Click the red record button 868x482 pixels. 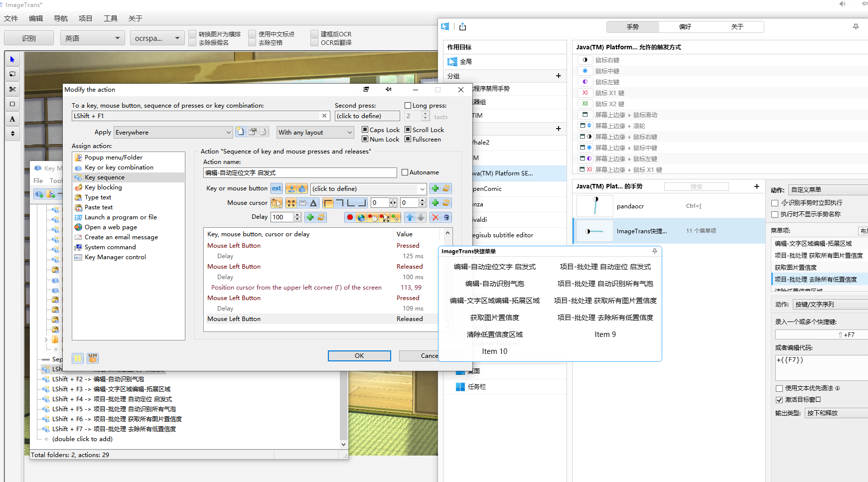350,217
